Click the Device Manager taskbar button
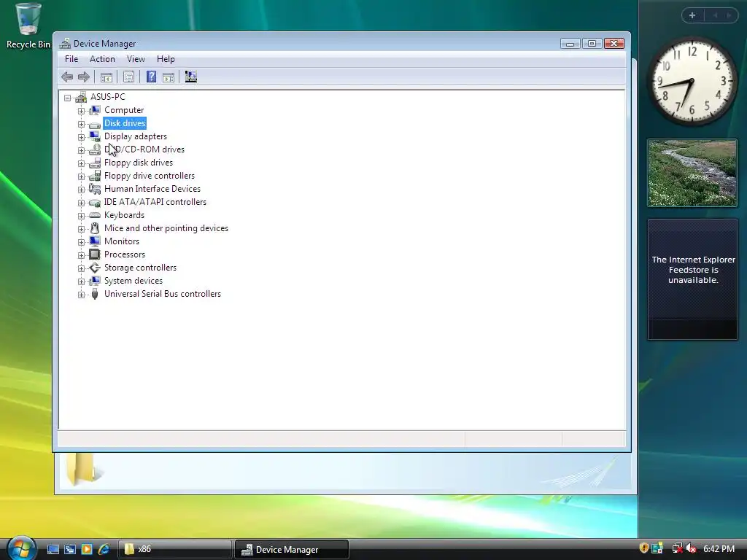The height and width of the screenshot is (560, 747). coord(292,549)
